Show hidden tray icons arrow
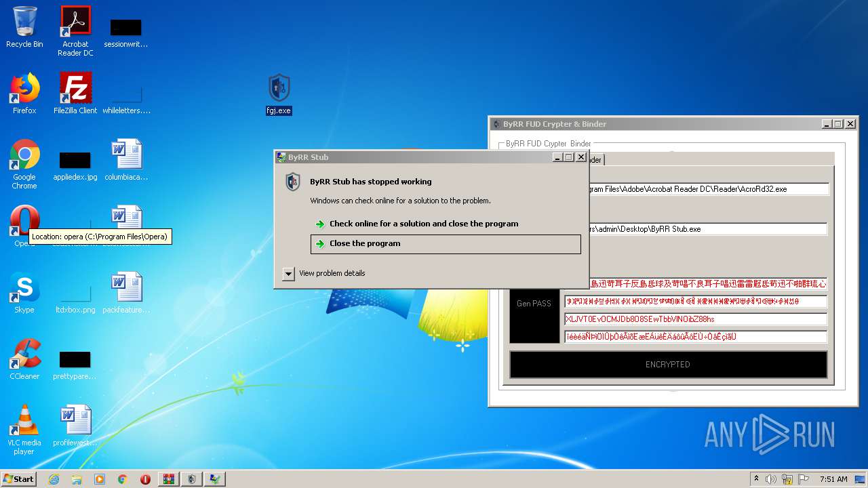 [756, 479]
